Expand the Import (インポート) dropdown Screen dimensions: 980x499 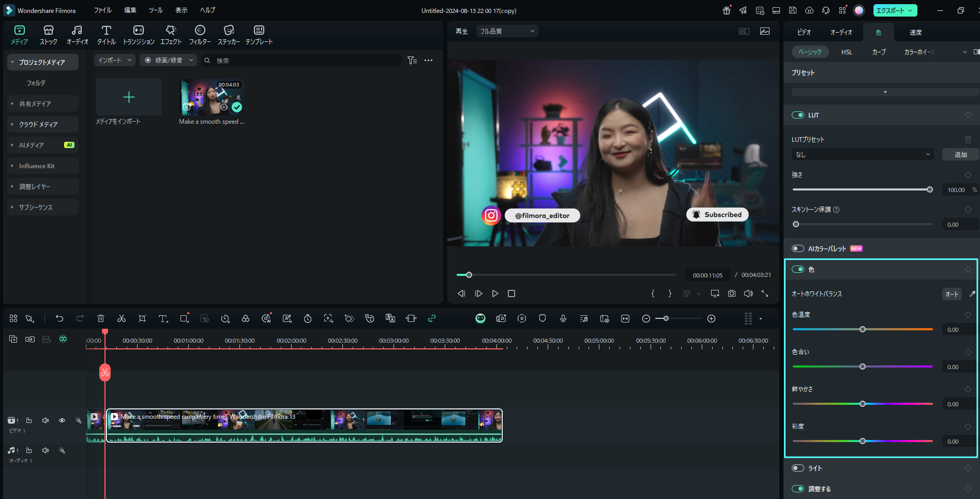[115, 61]
